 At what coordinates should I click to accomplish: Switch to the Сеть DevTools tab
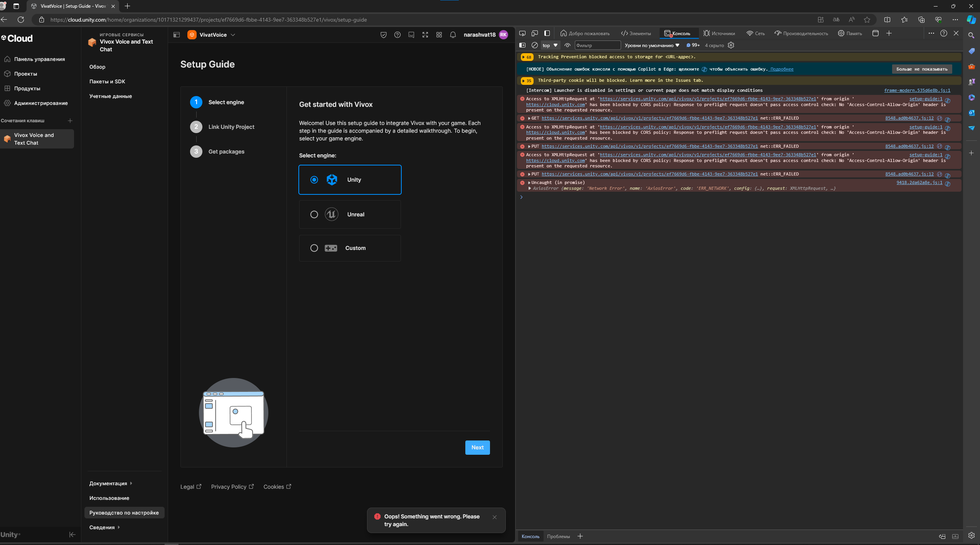point(755,33)
